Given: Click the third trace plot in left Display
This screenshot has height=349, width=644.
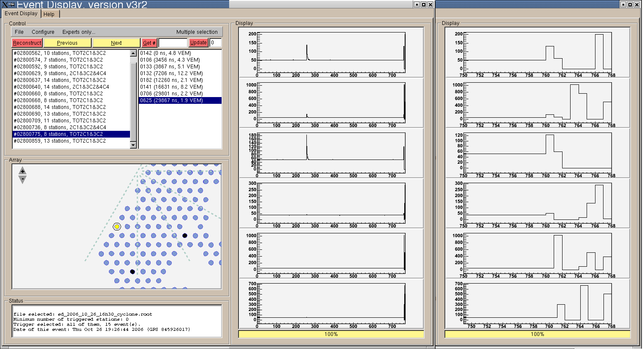Looking at the screenshot, I should tap(331, 153).
